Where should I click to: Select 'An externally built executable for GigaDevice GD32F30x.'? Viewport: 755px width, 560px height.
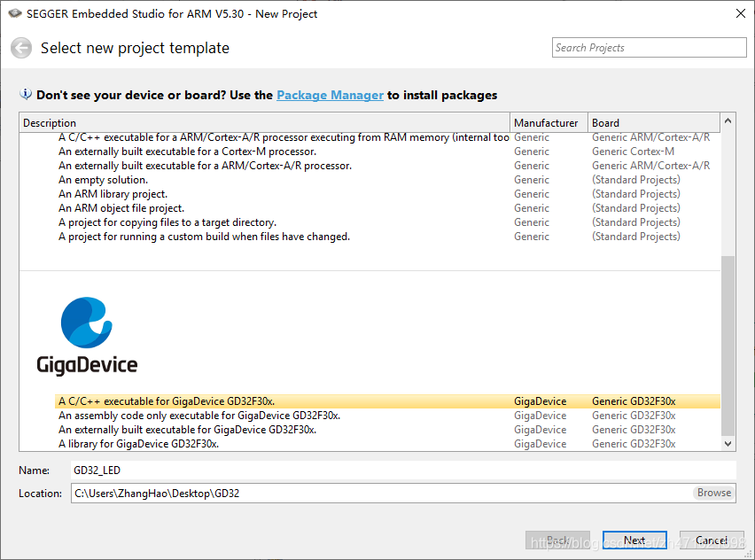(387, 430)
